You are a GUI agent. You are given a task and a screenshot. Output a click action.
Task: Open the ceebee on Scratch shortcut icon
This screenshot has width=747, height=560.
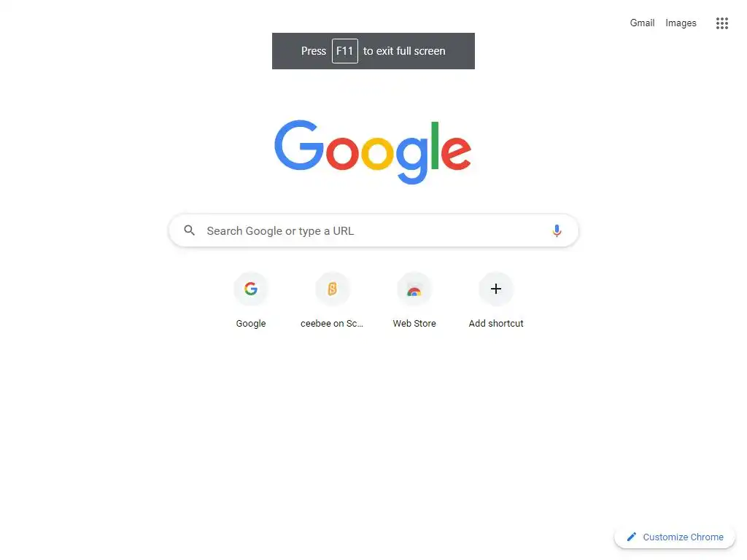(x=332, y=289)
